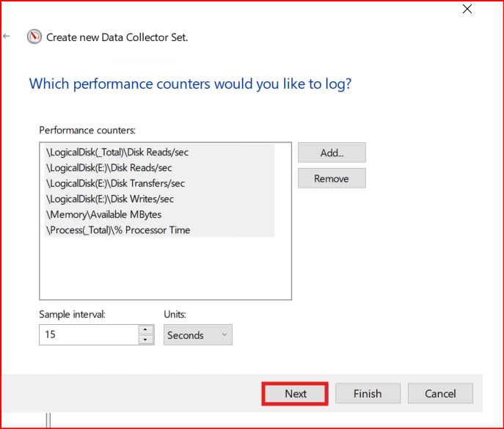Select LogicalDisk(_Total) Disk Reads/sec counter
The height and width of the screenshot is (429, 504).
117,153
